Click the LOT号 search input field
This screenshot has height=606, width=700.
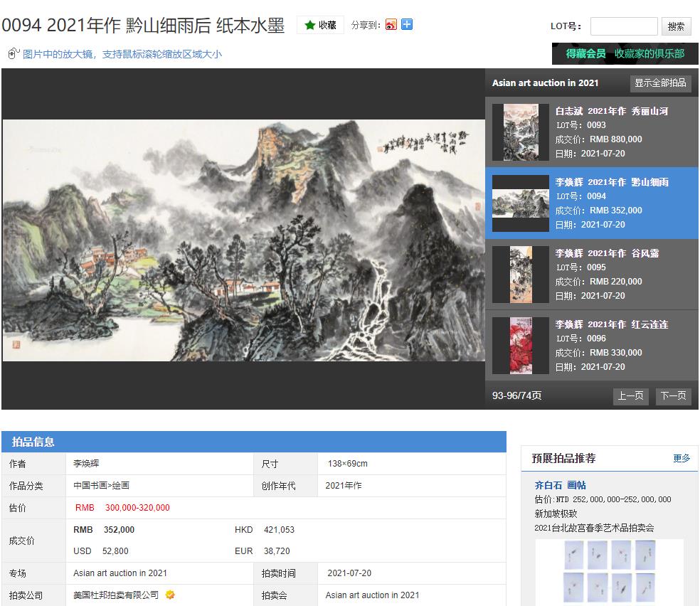point(624,26)
